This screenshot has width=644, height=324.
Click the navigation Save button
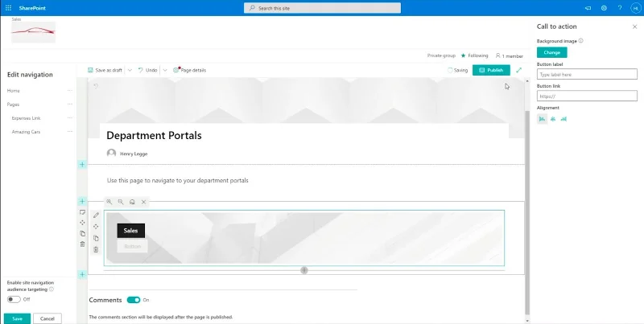pos(17,318)
